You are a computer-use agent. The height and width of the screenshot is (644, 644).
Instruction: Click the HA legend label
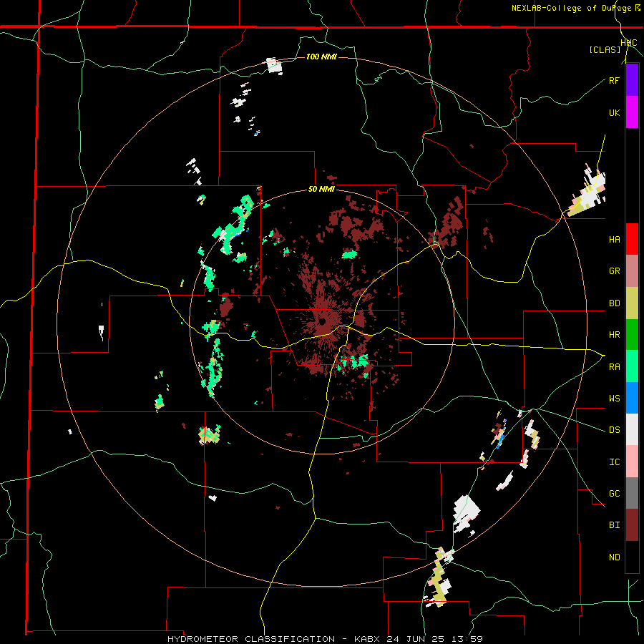(614, 240)
